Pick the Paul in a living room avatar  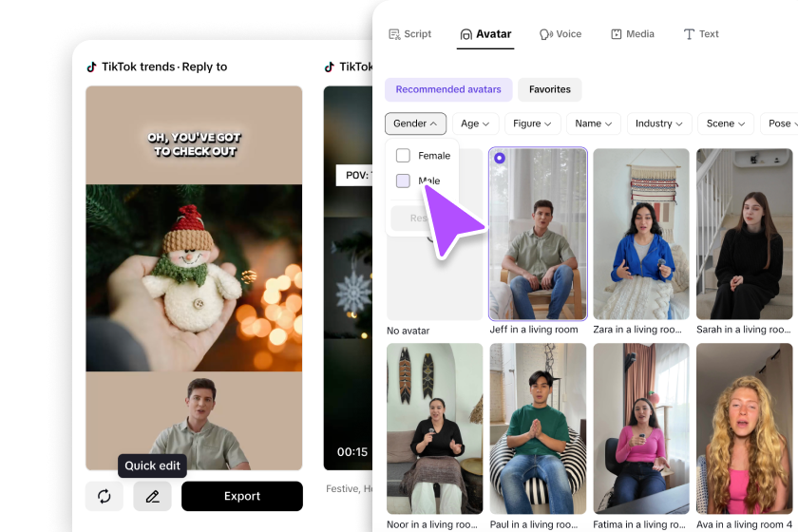[538, 428]
